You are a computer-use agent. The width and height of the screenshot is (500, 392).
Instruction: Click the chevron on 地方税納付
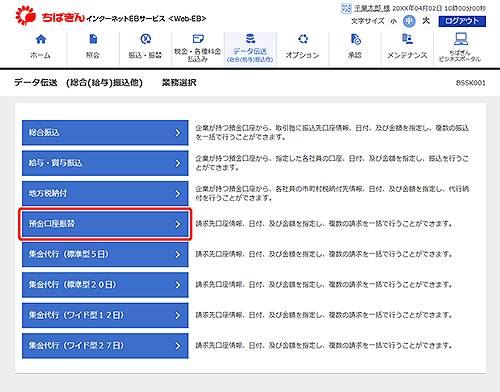click(178, 194)
